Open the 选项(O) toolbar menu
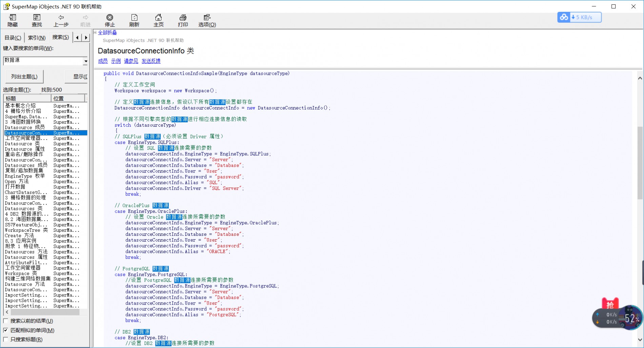This screenshot has height=348, width=644. (x=207, y=21)
